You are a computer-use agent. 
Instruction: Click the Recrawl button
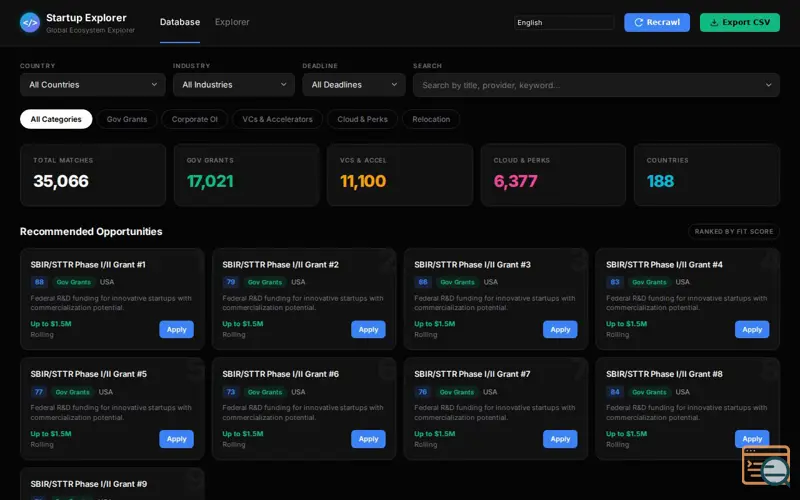click(x=657, y=22)
